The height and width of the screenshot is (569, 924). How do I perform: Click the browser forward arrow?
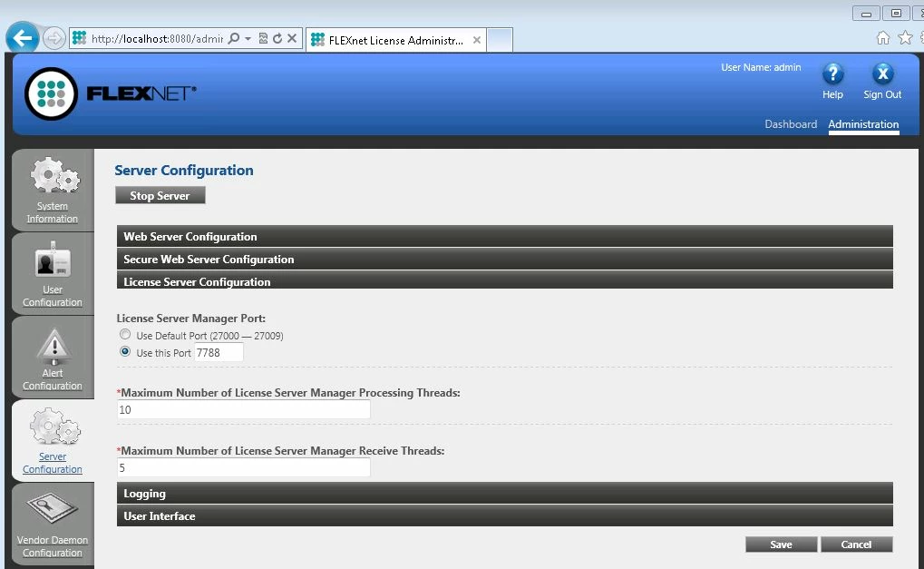[54, 39]
